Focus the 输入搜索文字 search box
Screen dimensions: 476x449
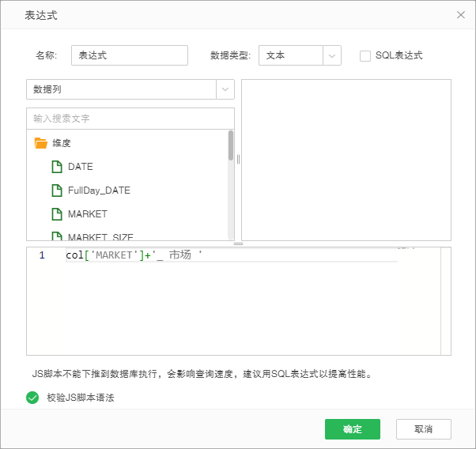pyautogui.click(x=130, y=119)
